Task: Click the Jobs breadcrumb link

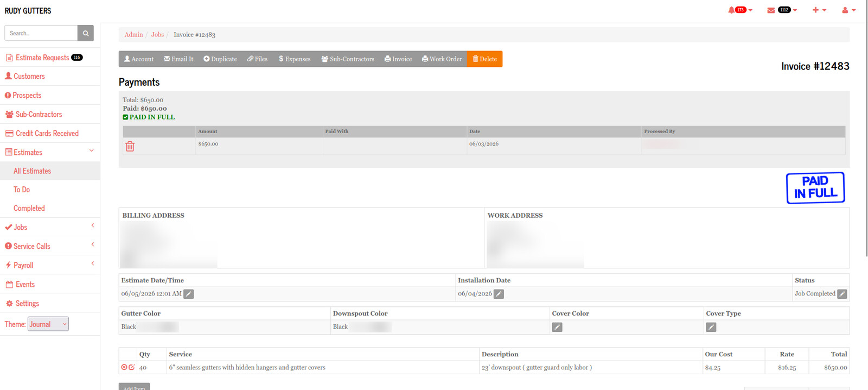Action: 157,35
